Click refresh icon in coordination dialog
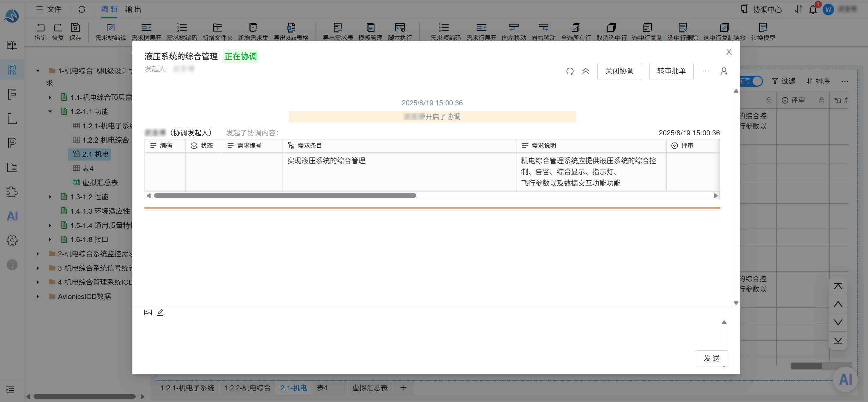The height and width of the screenshot is (402, 868). point(570,71)
